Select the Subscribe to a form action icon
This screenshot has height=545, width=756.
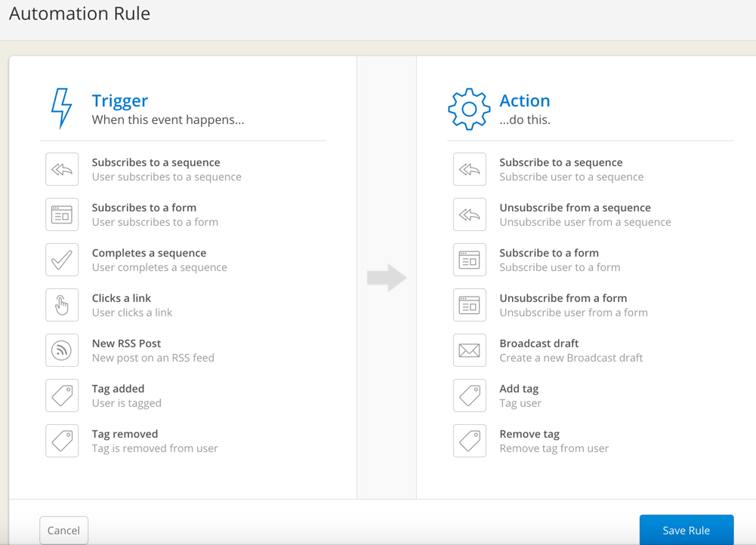pos(470,260)
